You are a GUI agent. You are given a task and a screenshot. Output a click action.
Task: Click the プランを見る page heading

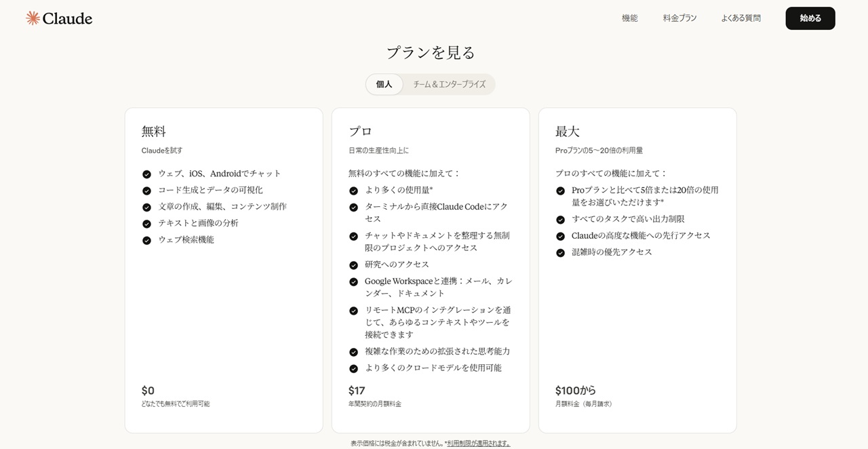431,52
